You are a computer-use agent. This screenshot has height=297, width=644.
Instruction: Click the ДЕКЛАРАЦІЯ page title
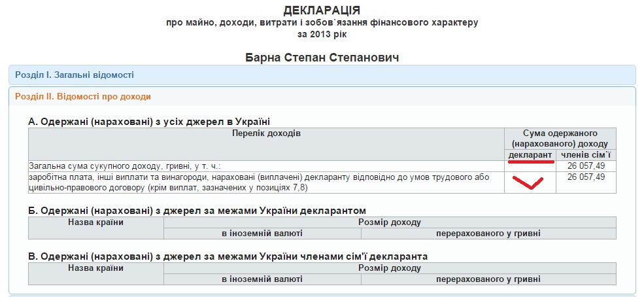coord(322,10)
